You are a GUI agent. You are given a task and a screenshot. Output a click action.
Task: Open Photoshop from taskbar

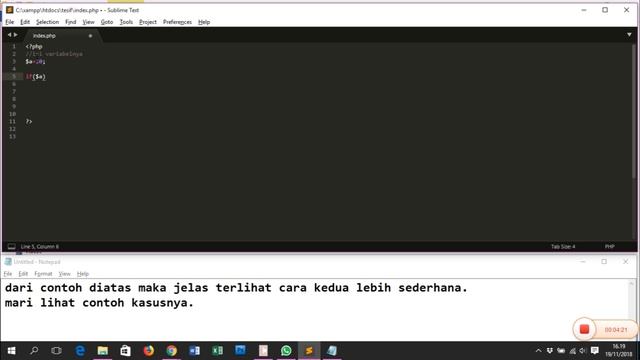(240, 351)
